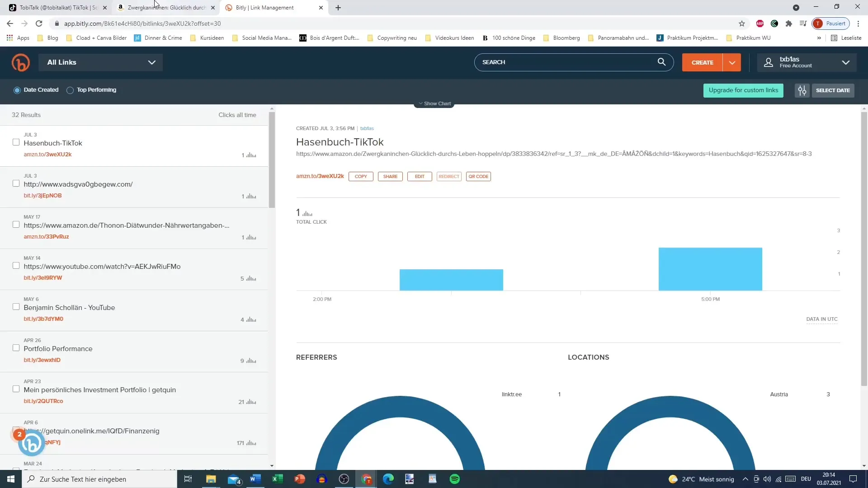Open Spotify from the taskbar
Viewport: 868px width, 488px height.
[x=455, y=479]
